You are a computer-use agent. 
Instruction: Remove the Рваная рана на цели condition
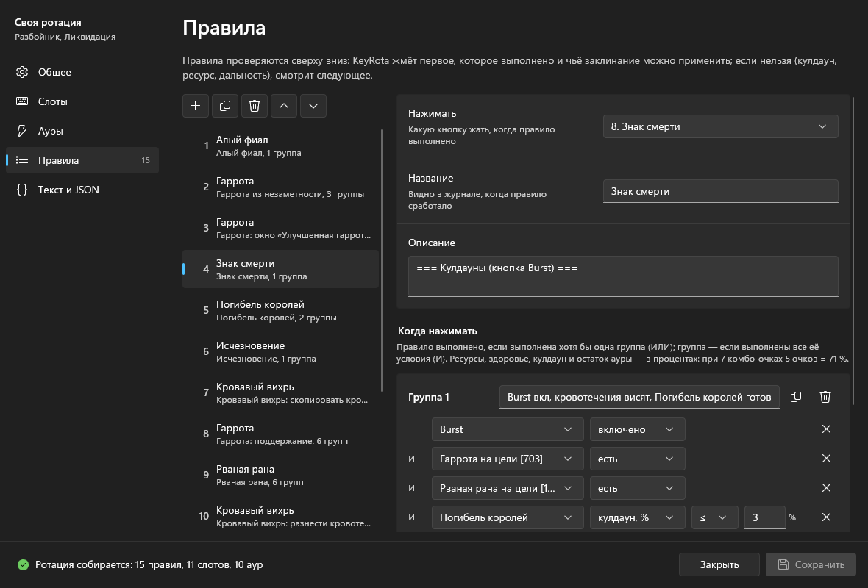click(826, 488)
